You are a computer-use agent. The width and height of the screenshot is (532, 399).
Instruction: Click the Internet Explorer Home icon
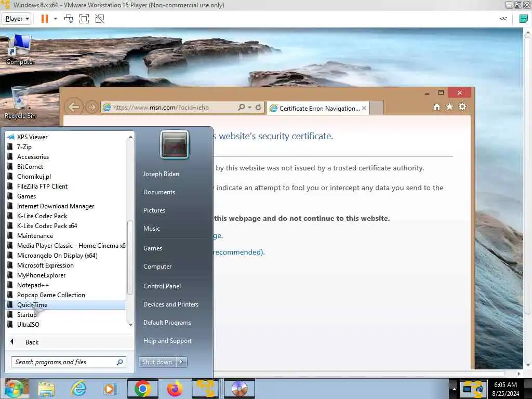[437, 107]
